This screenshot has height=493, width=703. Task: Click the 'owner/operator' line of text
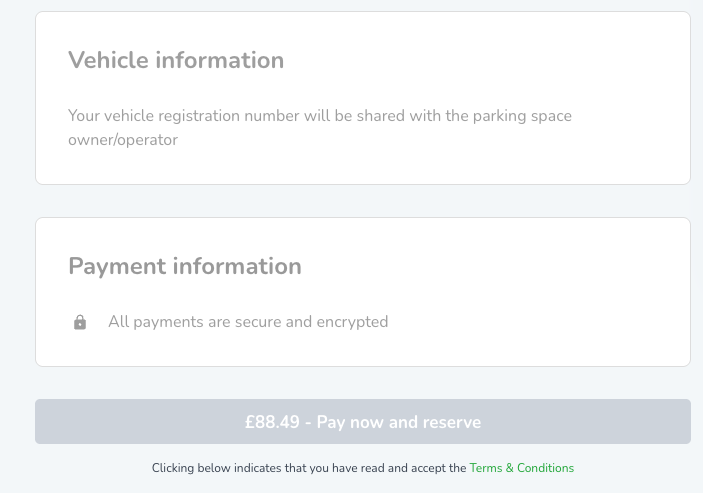pyautogui.click(x=123, y=140)
